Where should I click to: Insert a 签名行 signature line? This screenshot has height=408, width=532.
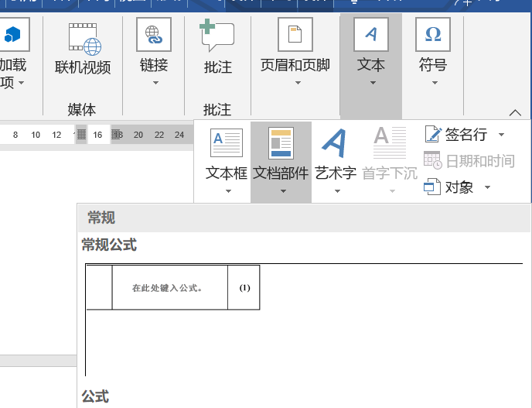[456, 134]
